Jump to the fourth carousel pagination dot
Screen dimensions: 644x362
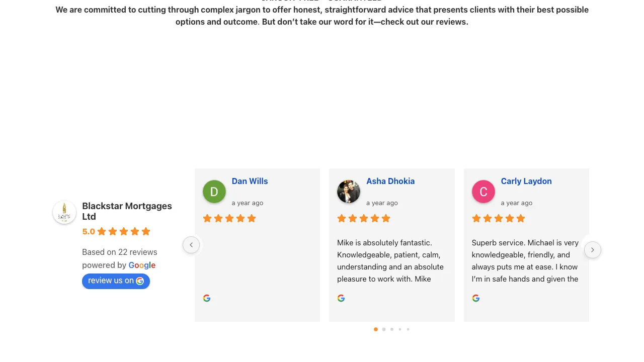pos(400,329)
